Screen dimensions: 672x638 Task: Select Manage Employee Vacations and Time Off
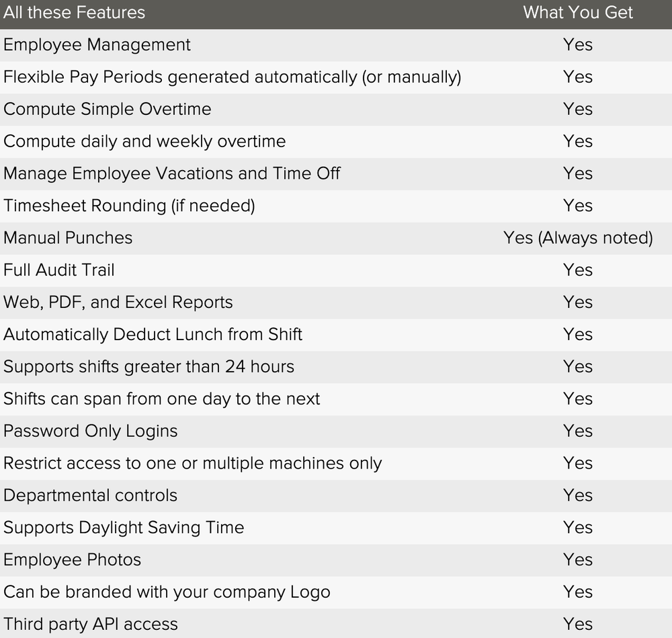172,173
